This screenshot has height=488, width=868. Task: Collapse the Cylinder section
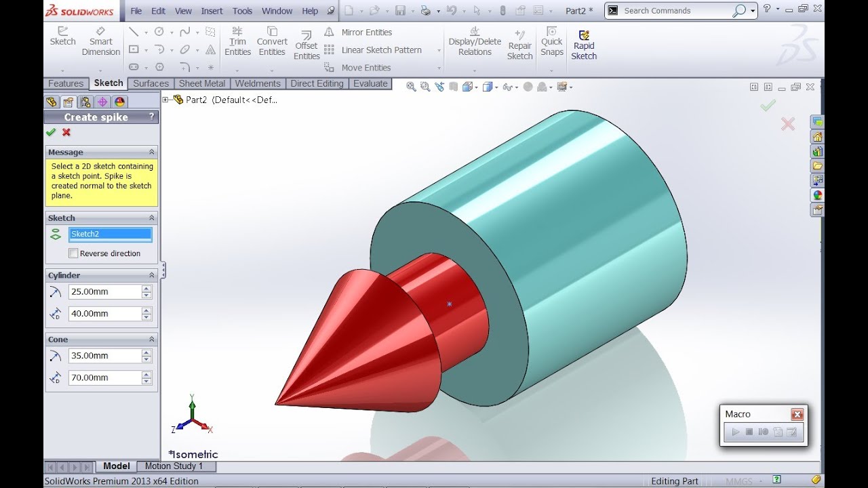(x=152, y=276)
